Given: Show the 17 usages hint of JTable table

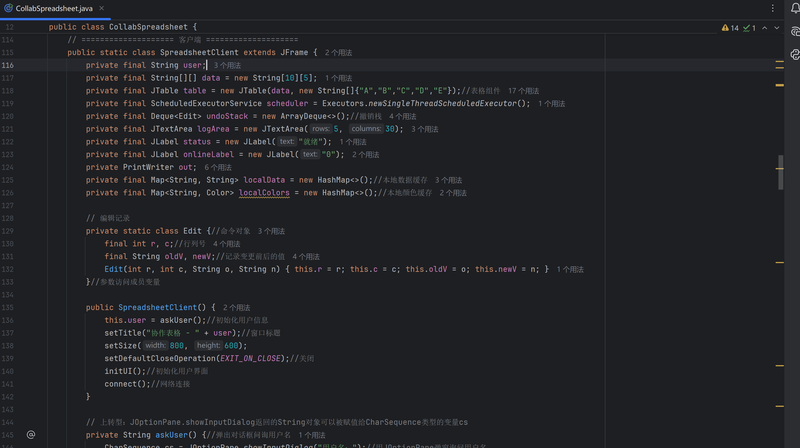Looking at the screenshot, I should (523, 91).
